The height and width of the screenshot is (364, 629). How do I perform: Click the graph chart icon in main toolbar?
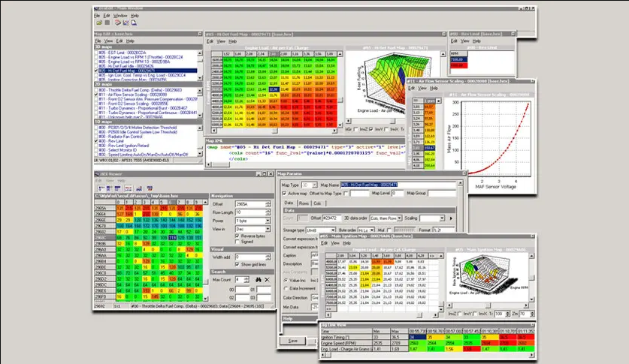125,23
